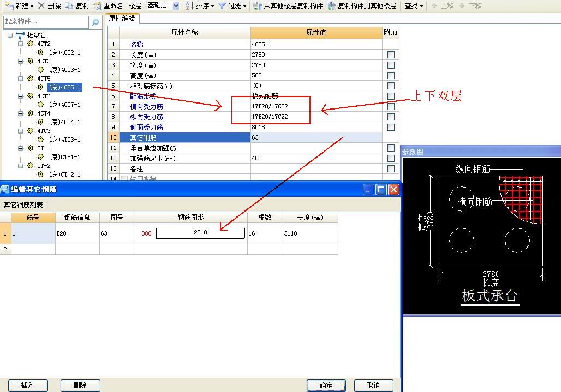561x392 pixels.
Task: Click the search magnifier icon
Action: (96, 22)
